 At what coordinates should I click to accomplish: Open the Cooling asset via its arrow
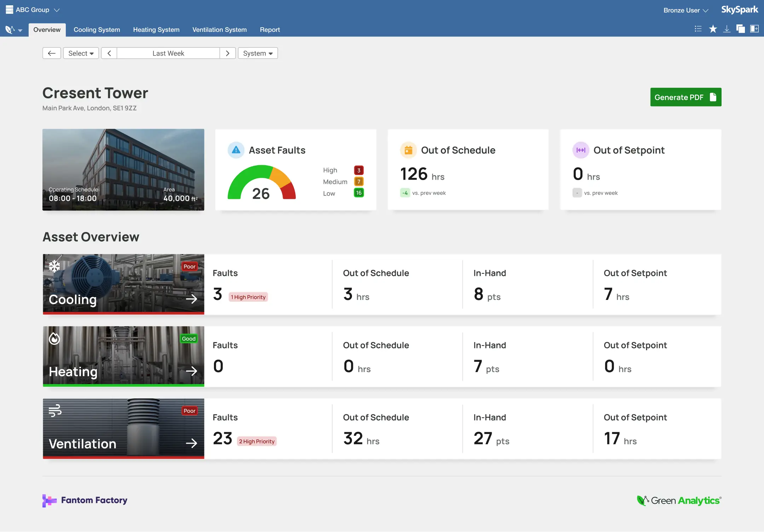coord(192,299)
